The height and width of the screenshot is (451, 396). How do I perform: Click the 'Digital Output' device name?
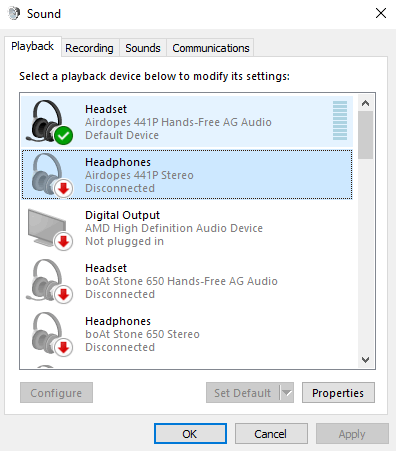[122, 215]
